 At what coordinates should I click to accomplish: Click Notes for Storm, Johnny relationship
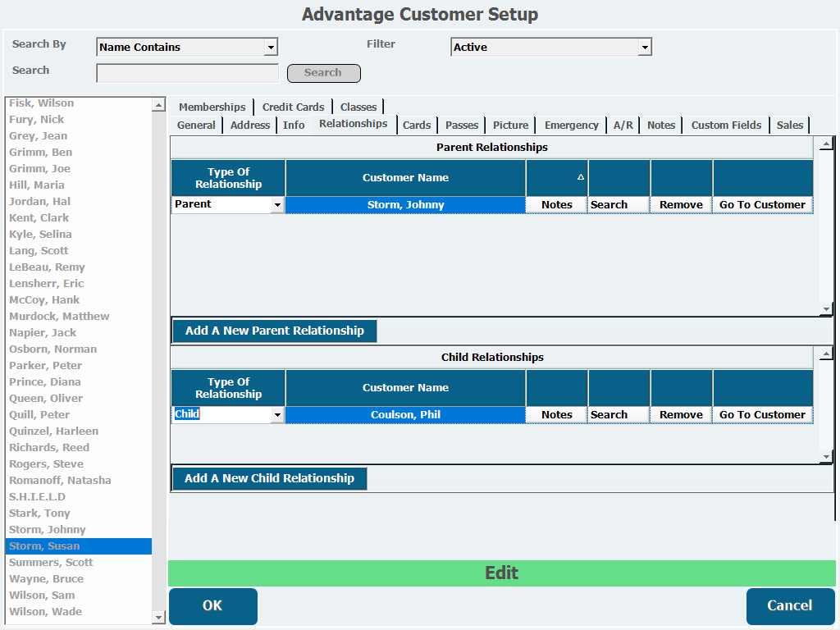pyautogui.click(x=557, y=204)
